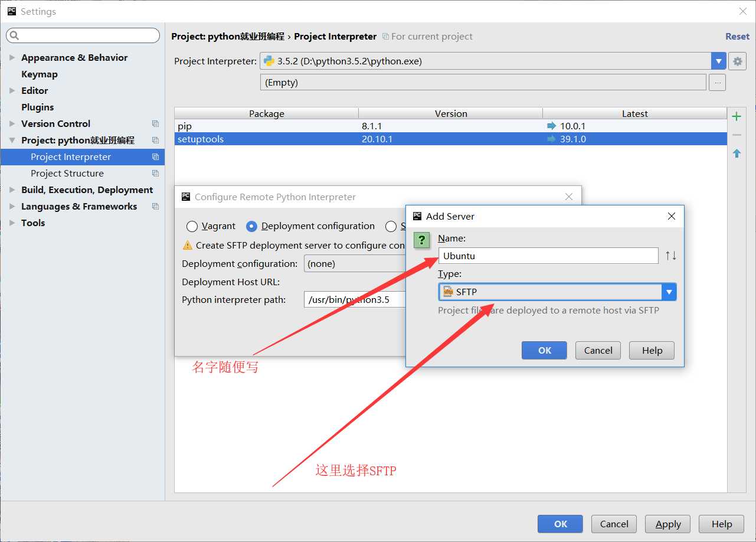The width and height of the screenshot is (756, 542).
Task: Click the copy icon next to Version Control
Action: 155,123
